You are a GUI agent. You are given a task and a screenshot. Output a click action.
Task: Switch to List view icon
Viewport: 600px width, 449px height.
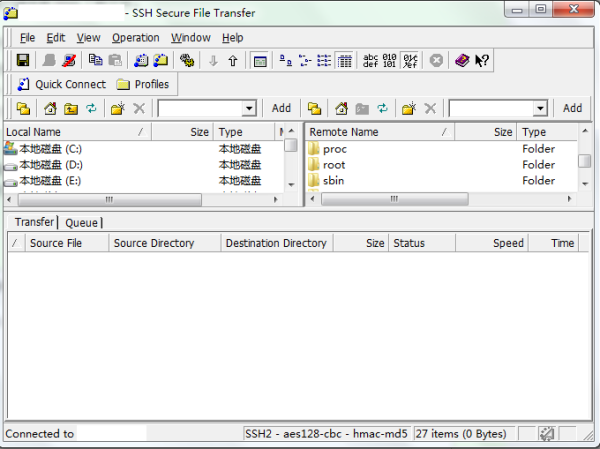324,60
